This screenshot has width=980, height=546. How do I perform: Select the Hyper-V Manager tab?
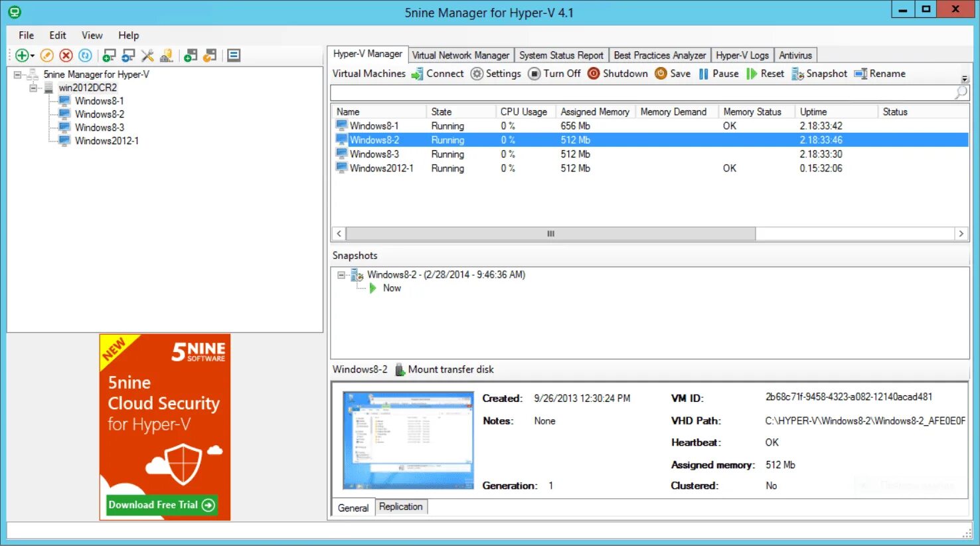tap(367, 54)
